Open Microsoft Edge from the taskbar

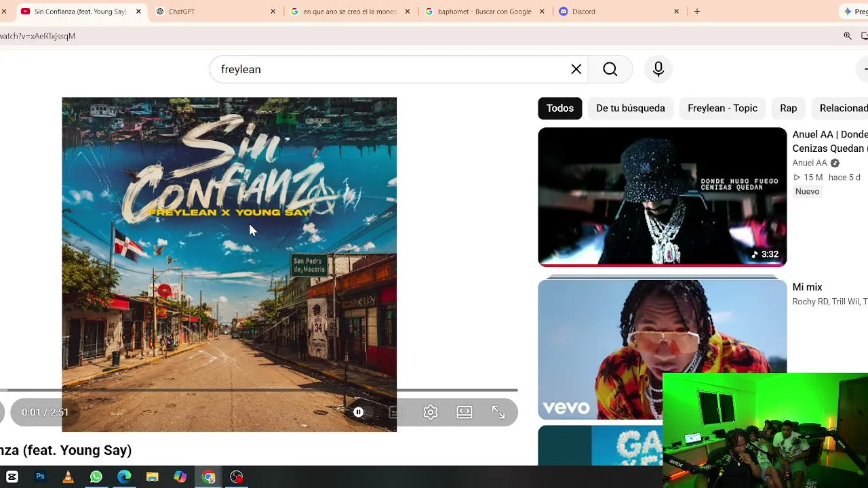point(124,477)
